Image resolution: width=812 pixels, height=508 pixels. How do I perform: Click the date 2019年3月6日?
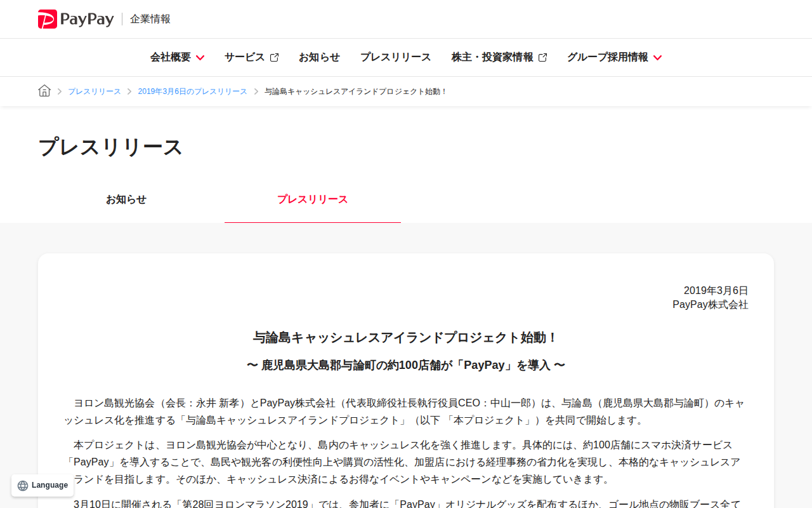716,291
